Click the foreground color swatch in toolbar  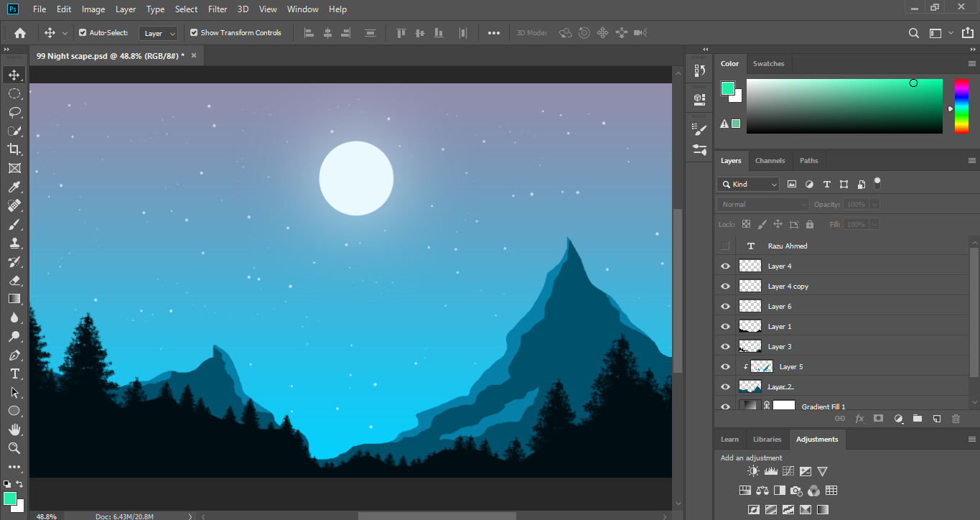click(x=9, y=498)
